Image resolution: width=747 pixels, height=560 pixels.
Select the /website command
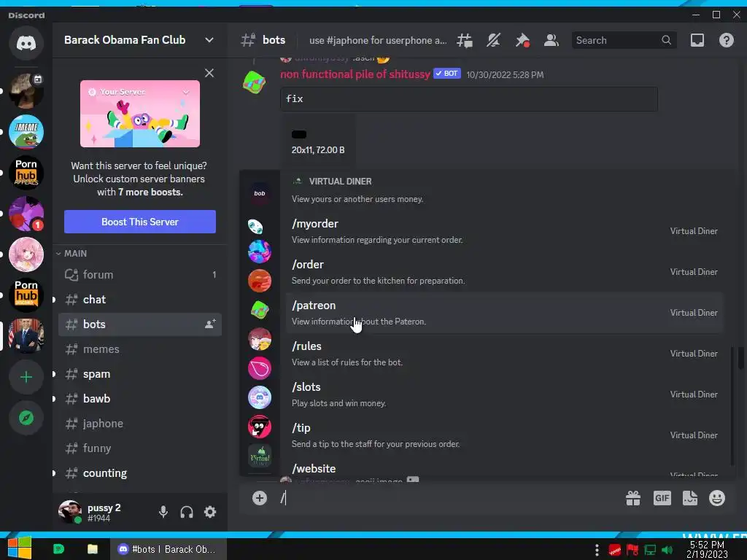click(505, 469)
